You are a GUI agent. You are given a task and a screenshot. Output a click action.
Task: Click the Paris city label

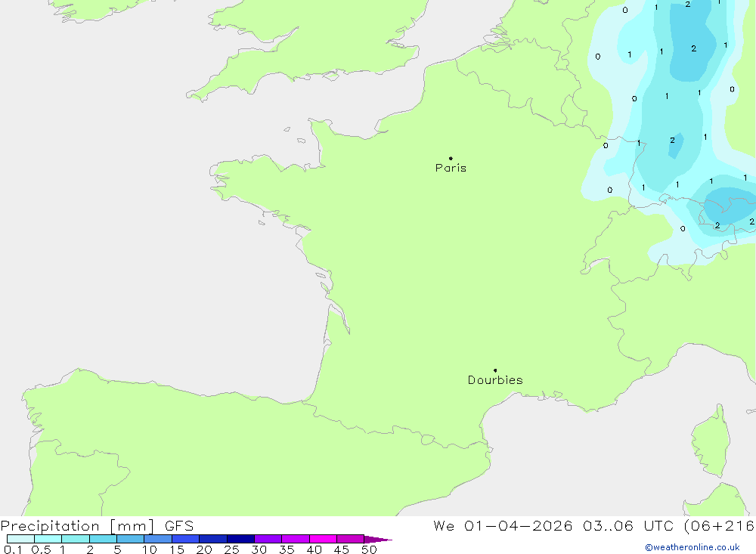(451, 168)
